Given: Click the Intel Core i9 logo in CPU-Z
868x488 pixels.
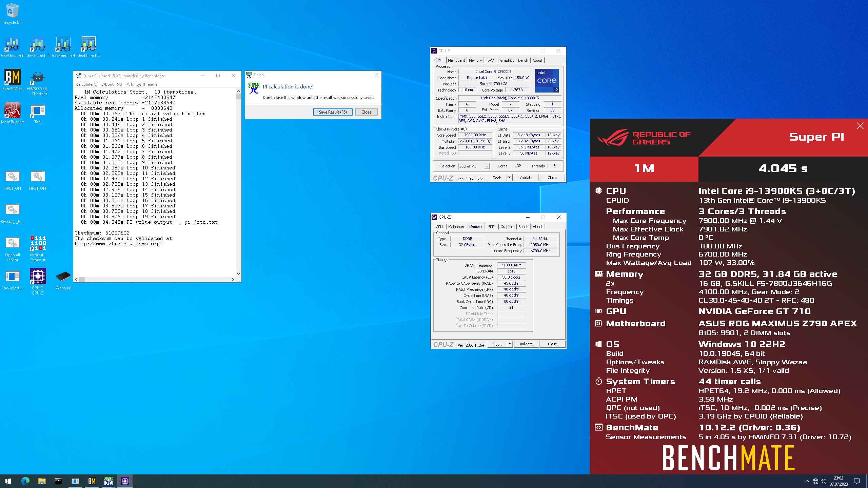Looking at the screenshot, I should click(x=547, y=81).
